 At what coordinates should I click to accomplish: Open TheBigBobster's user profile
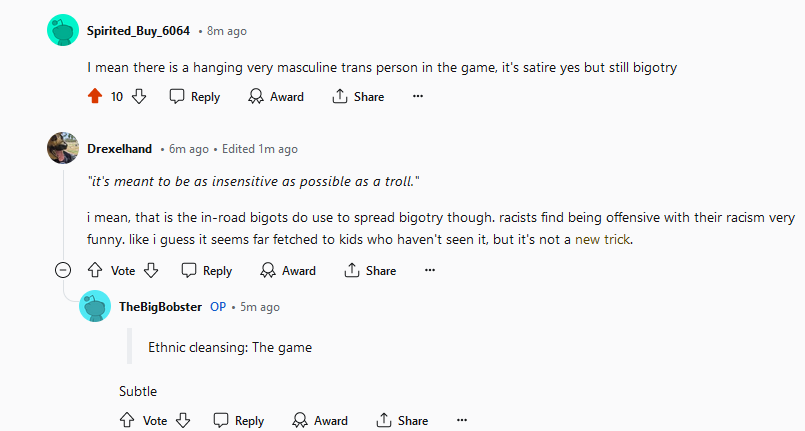coord(160,307)
